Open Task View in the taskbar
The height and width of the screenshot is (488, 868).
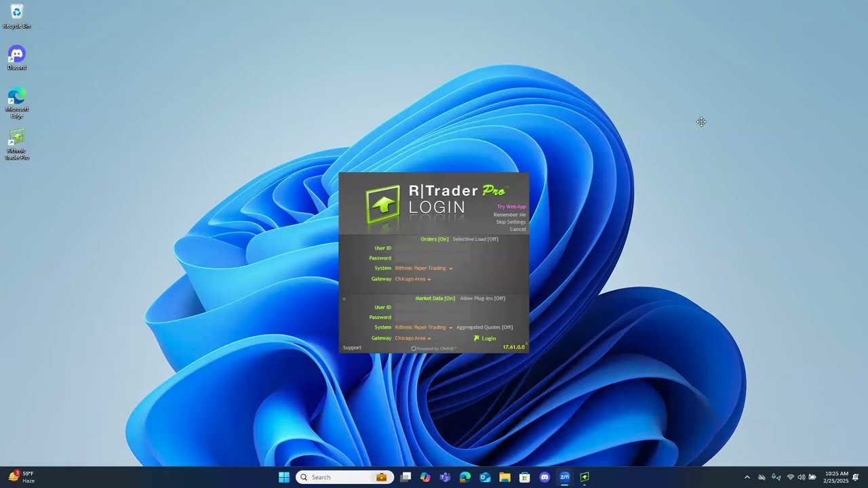click(406, 477)
